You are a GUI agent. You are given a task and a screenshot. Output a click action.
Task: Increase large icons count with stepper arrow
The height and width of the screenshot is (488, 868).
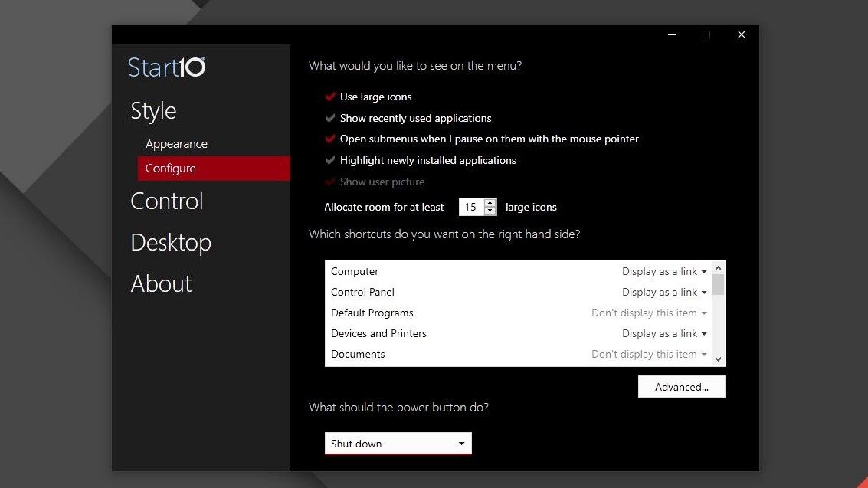[490, 203]
